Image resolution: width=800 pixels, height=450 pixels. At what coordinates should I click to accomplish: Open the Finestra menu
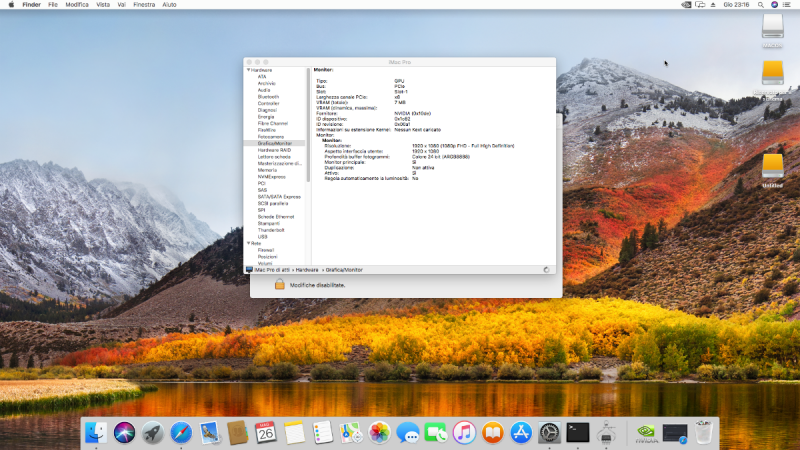click(x=144, y=5)
